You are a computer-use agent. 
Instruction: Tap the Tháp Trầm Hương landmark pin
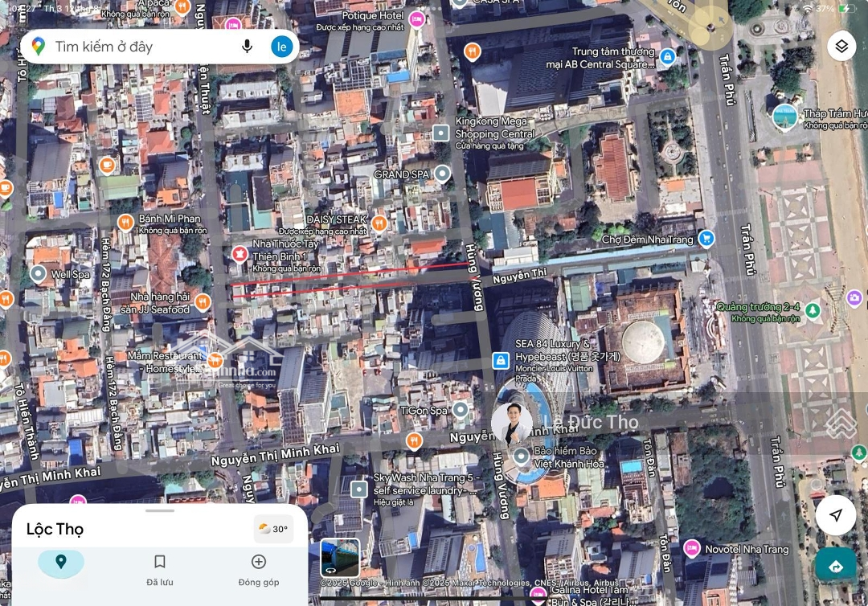point(784,117)
